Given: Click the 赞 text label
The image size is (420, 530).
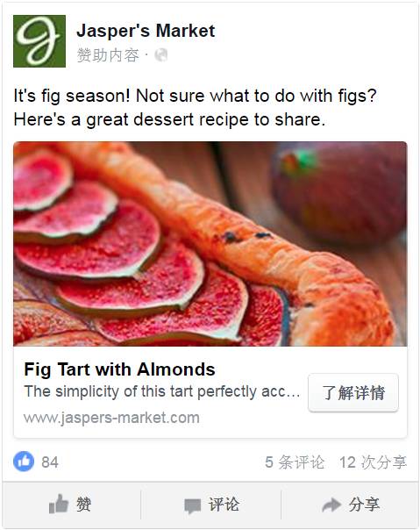Looking at the screenshot, I should (84, 505).
